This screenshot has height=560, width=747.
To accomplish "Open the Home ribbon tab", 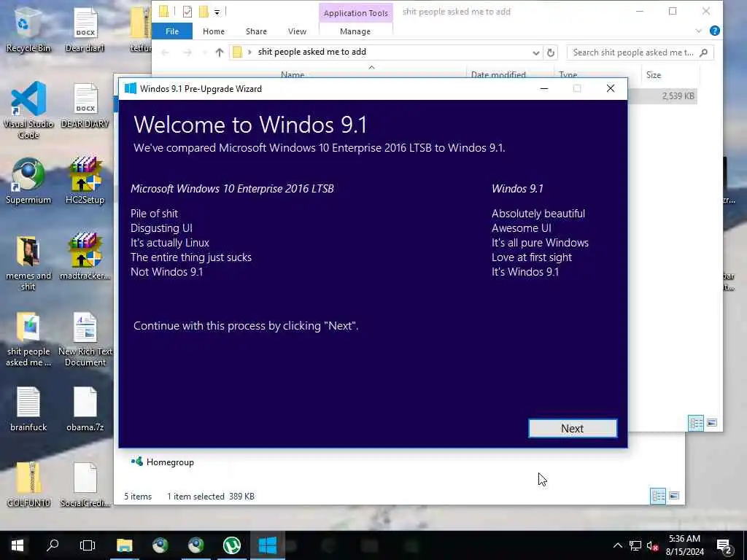I will pyautogui.click(x=214, y=31).
